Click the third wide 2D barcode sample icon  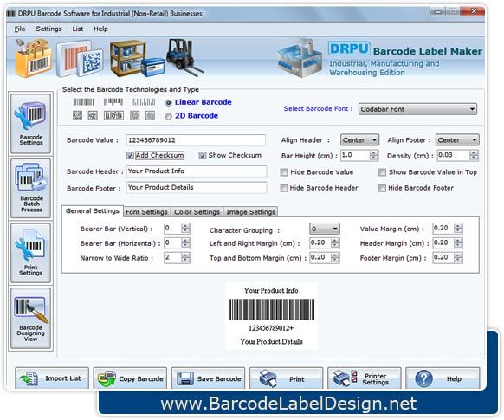113,115
